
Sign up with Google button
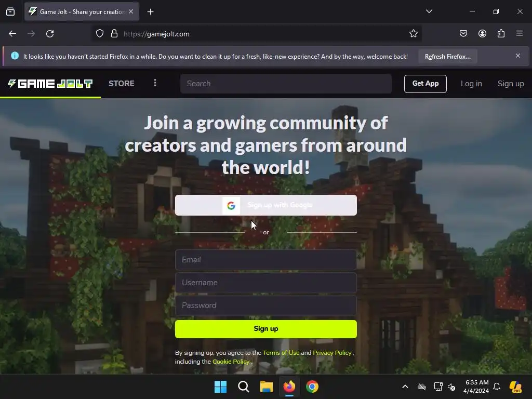265,205
